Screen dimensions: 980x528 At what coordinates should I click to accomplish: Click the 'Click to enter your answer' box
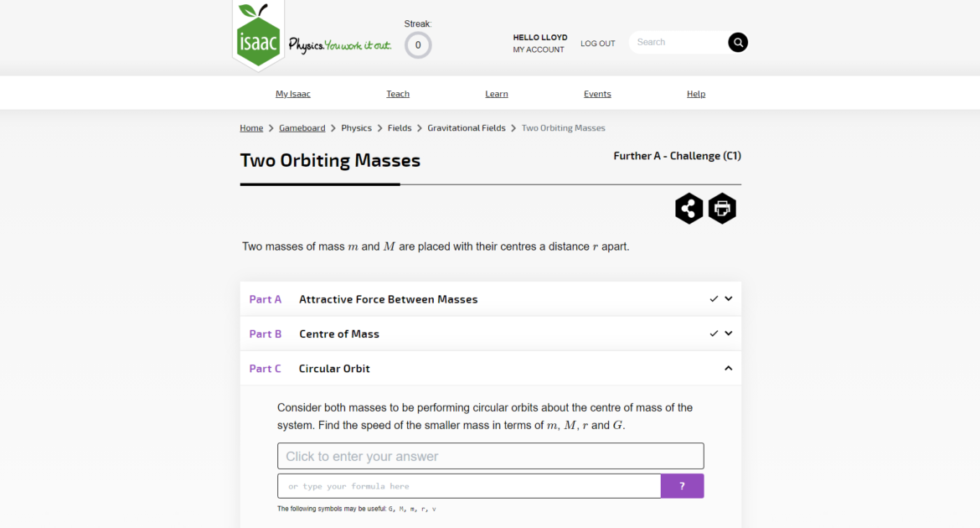coord(491,456)
